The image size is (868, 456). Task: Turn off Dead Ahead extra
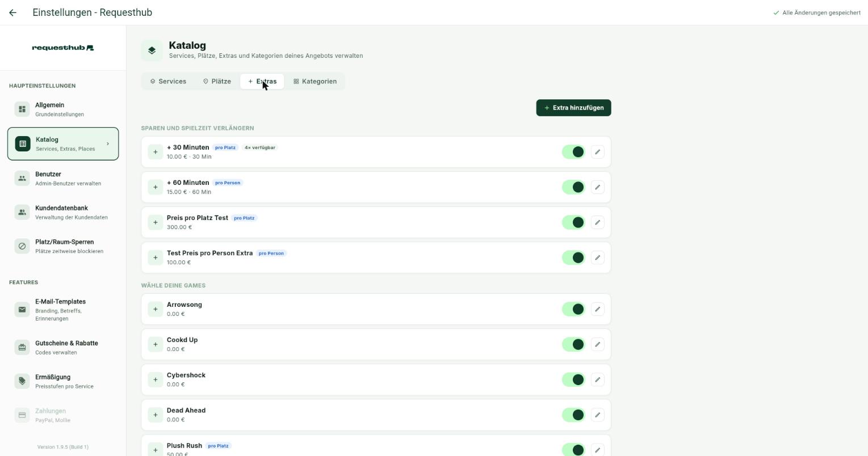point(573,415)
